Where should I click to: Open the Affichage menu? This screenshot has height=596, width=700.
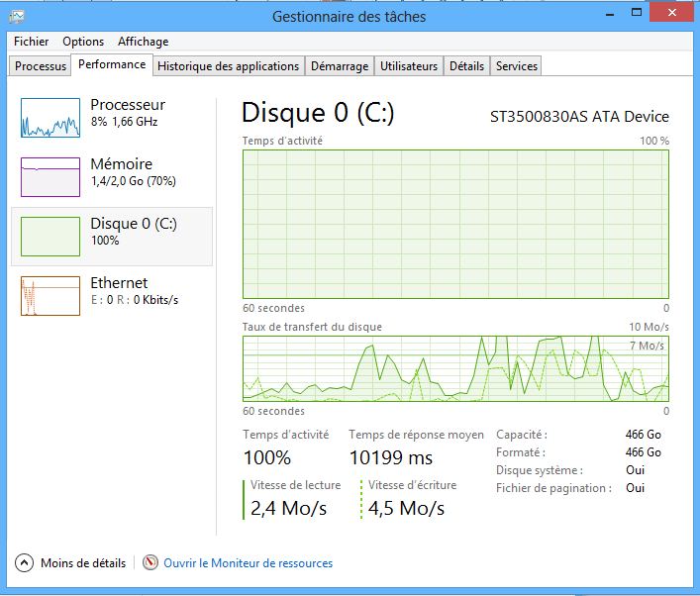143,42
